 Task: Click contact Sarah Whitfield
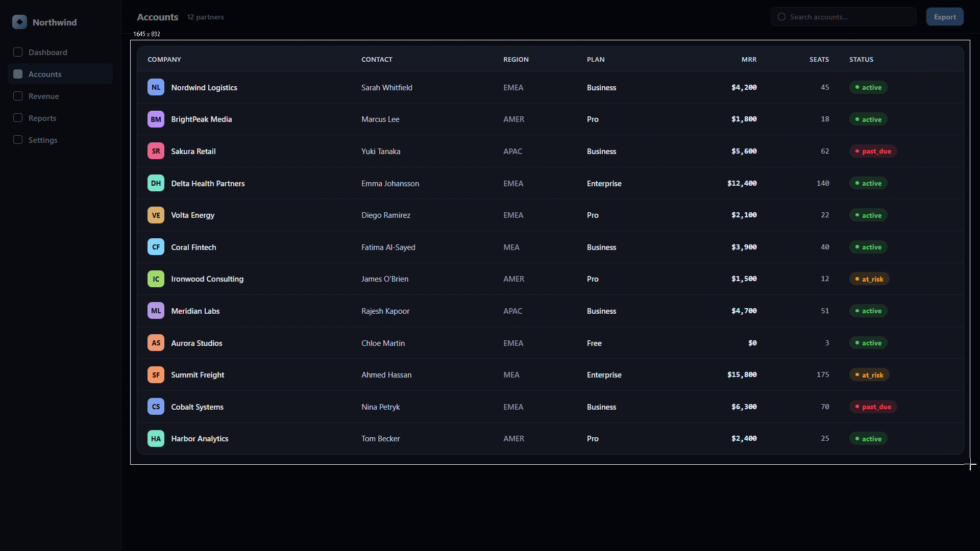point(387,88)
